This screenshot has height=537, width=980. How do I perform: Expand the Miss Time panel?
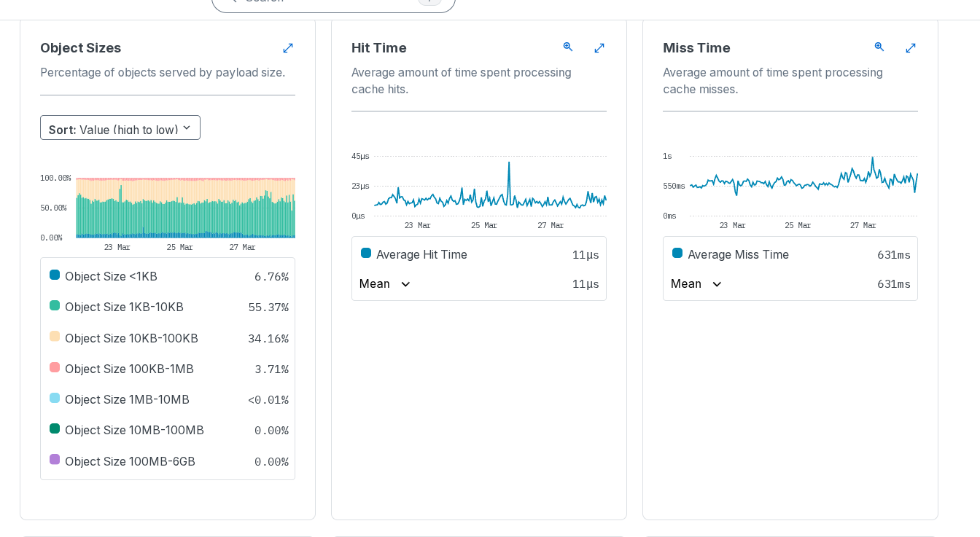coord(911,48)
